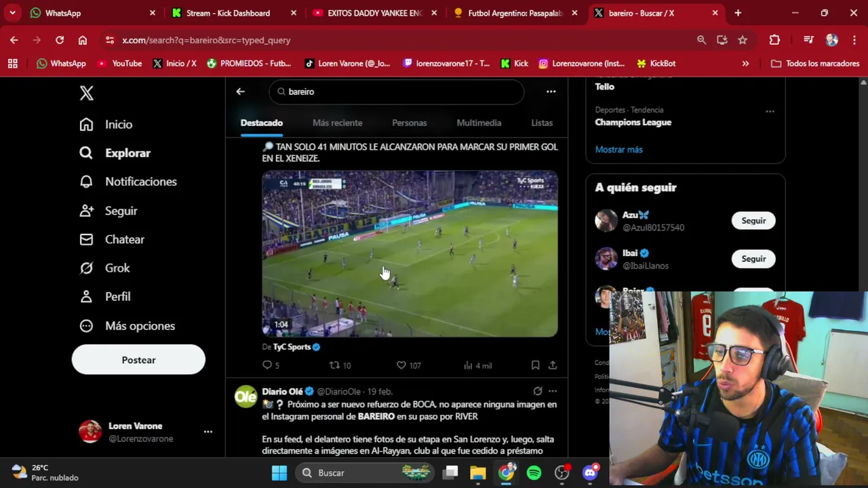The width and height of the screenshot is (868, 488).
Task: Switch to Multimedia tab
Action: 479,123
